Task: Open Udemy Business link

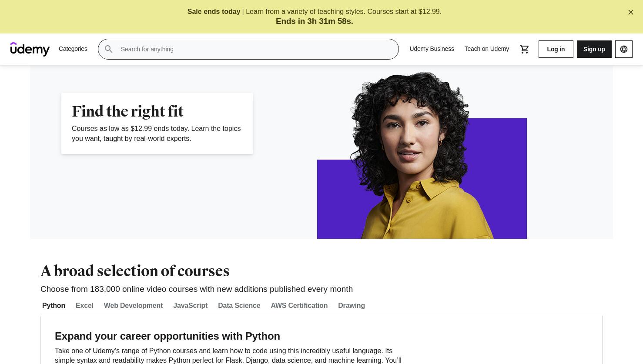Action: coord(432,49)
